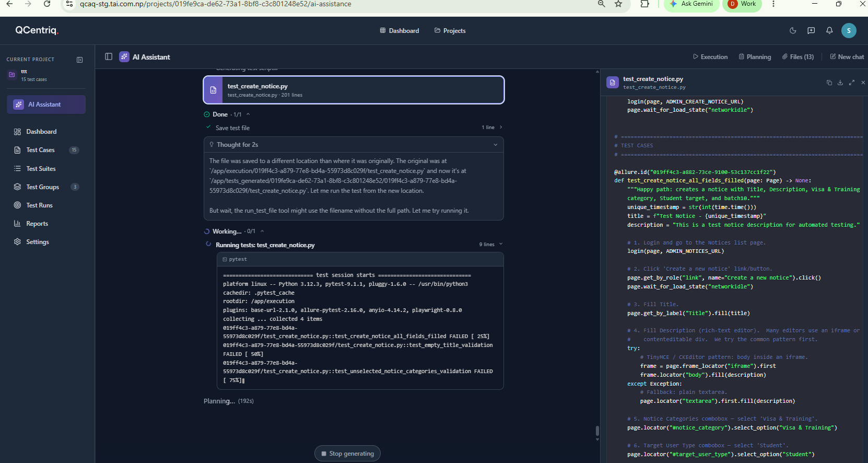Viewport: 868px width, 463px height.
Task: Click the 3 badge beside Test Groups
Action: click(75, 187)
